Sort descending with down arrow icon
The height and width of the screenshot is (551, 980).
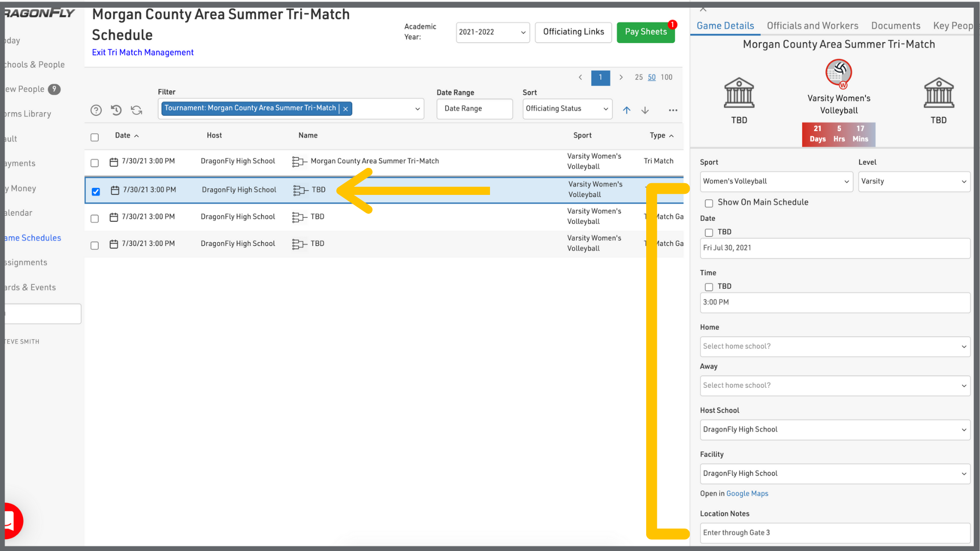[645, 110]
